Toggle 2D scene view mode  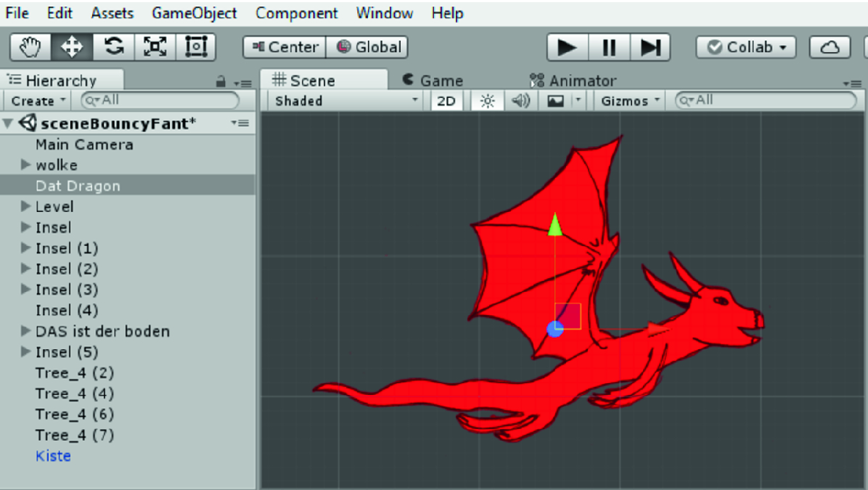click(446, 101)
